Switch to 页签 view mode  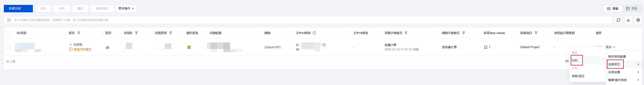click(631, 8)
